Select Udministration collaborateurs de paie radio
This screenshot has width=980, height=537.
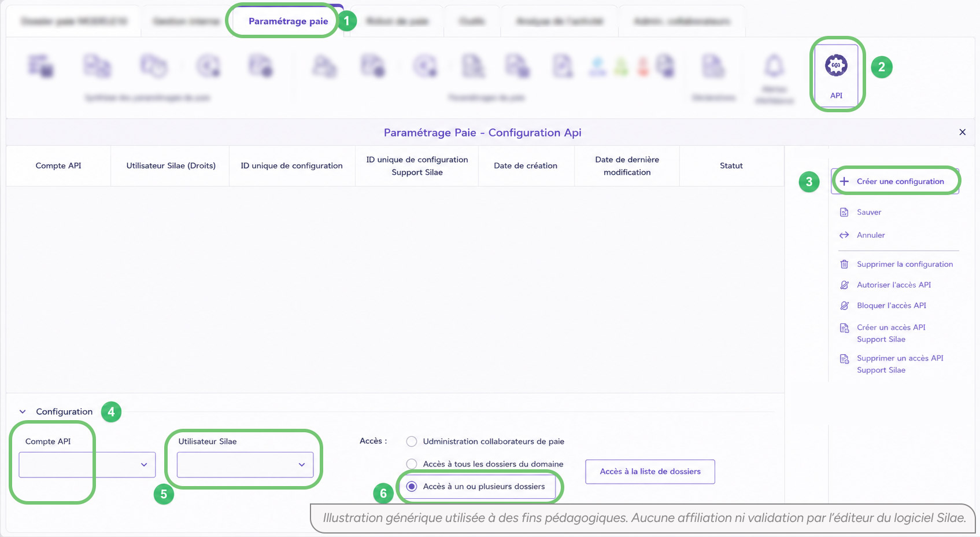click(x=412, y=442)
